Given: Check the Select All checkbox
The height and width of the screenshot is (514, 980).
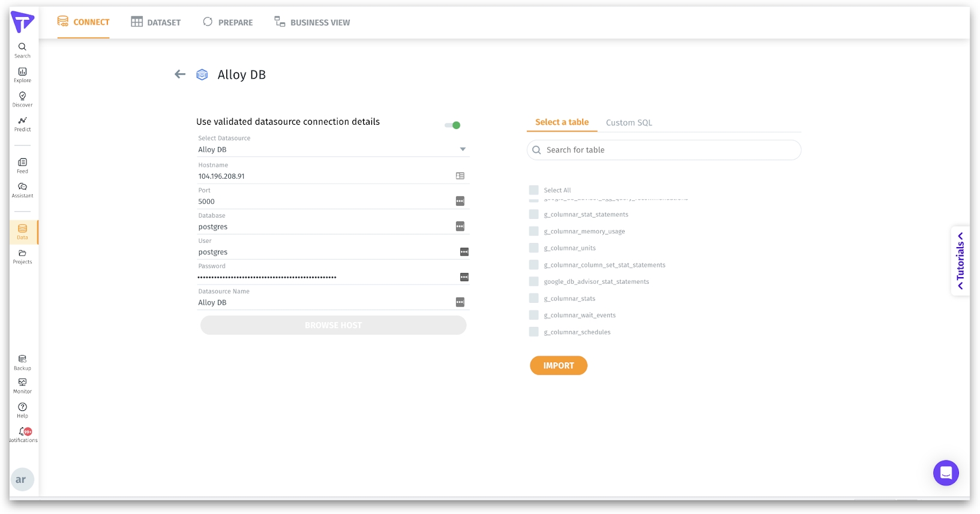Looking at the screenshot, I should 534,190.
